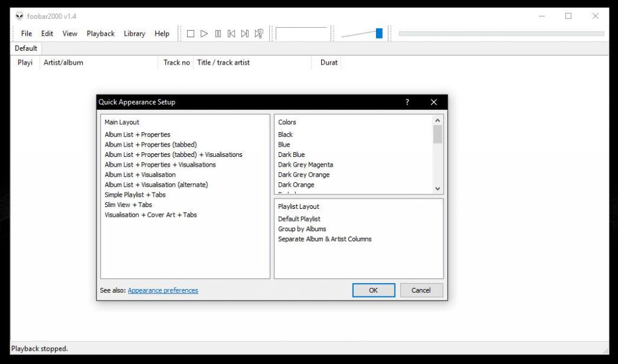Screen dimensions: 618x364
Task: Open the Library menu
Action: click(135, 34)
